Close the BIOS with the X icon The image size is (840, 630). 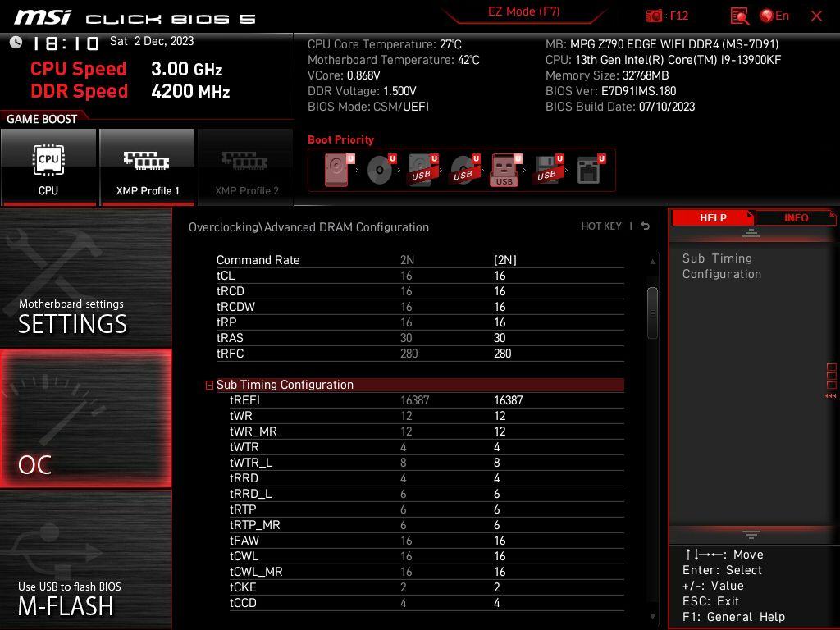tap(816, 16)
